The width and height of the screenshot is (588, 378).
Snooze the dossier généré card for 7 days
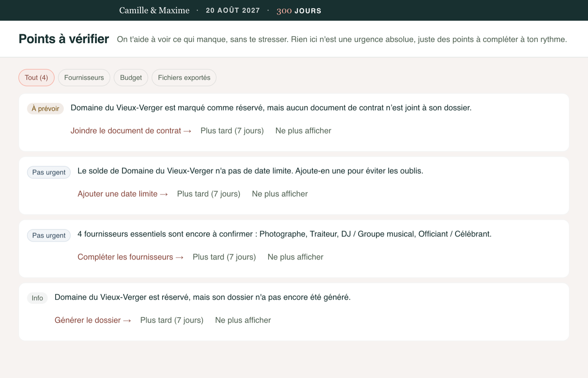click(172, 320)
